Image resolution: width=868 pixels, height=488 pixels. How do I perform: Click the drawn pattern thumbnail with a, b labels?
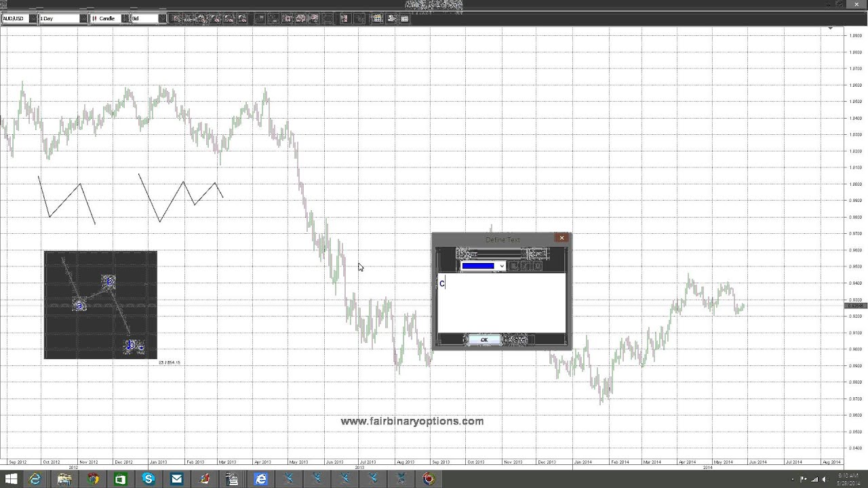point(100,305)
